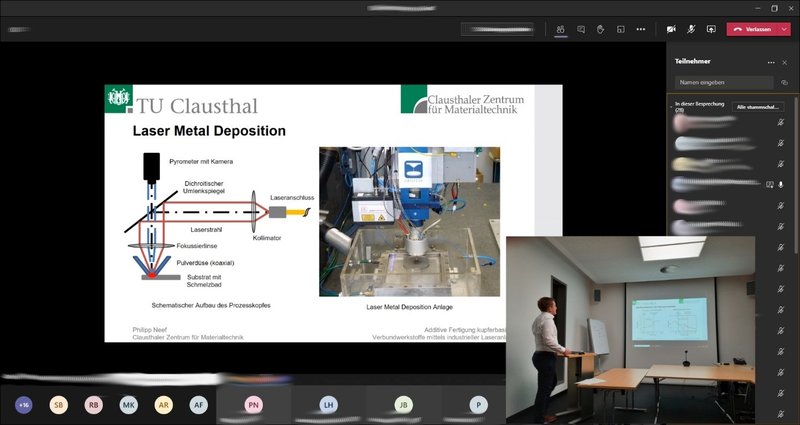The image size is (800, 425).
Task: Open more actions in meeting toolbar
Action: (641, 29)
